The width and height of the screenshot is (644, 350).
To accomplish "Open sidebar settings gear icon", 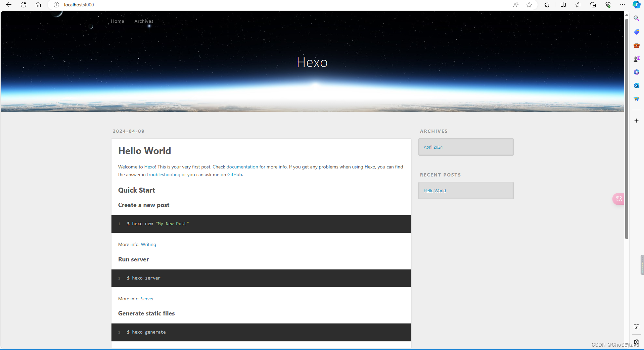I will (636, 342).
